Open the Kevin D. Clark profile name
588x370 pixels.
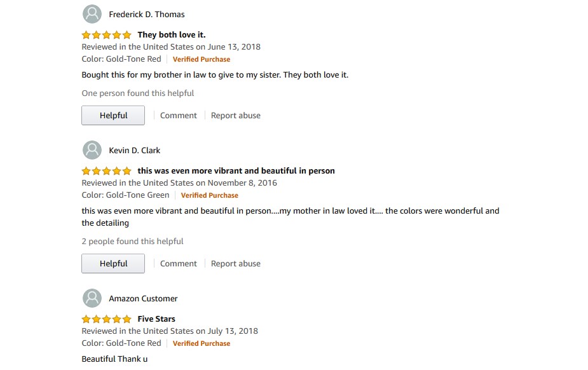tap(135, 151)
